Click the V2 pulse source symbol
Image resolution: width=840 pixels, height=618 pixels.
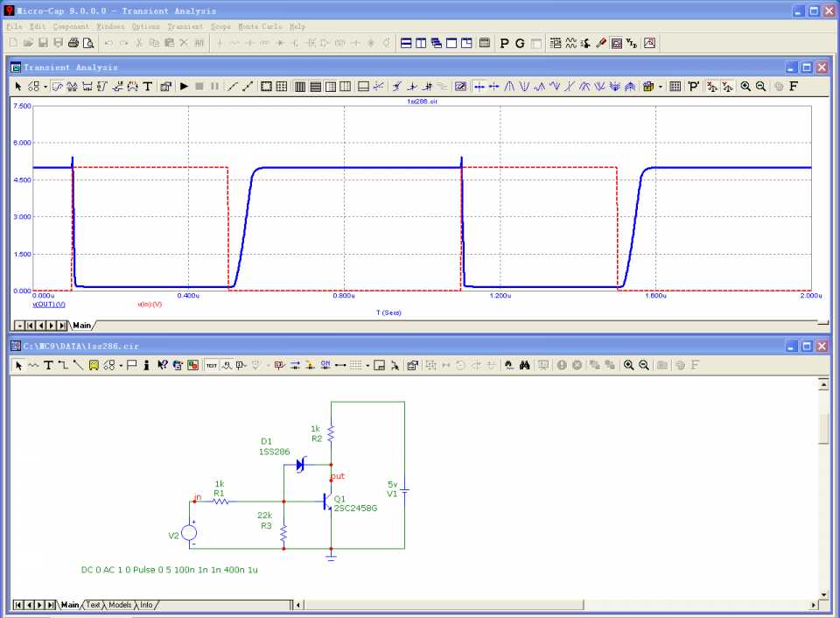189,533
